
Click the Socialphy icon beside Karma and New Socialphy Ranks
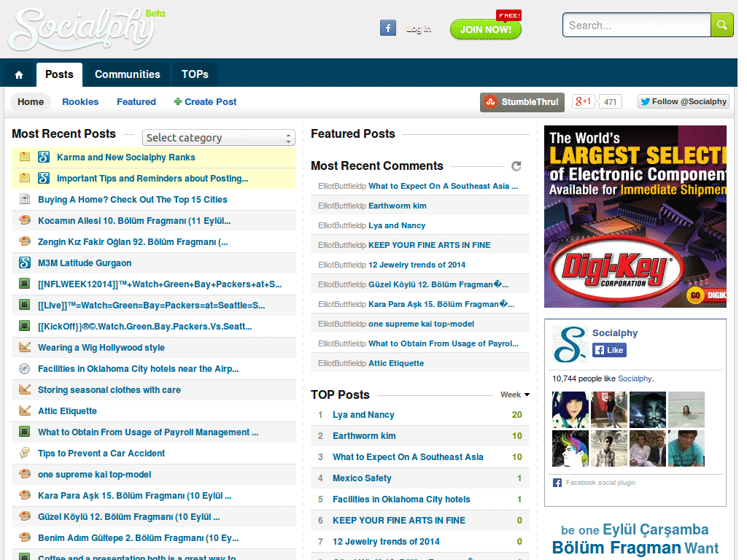click(44, 157)
